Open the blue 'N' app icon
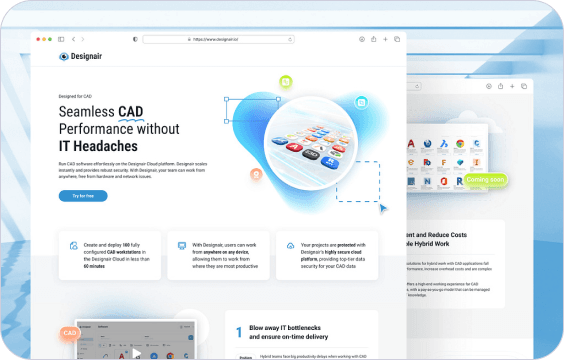564x360 pixels. coord(427,181)
